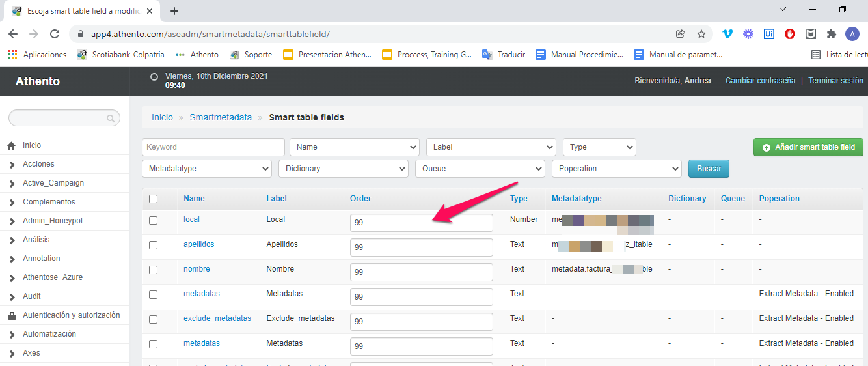The width and height of the screenshot is (868, 366).
Task: Open the Active_Campaign sidebar section
Action: [x=53, y=183]
